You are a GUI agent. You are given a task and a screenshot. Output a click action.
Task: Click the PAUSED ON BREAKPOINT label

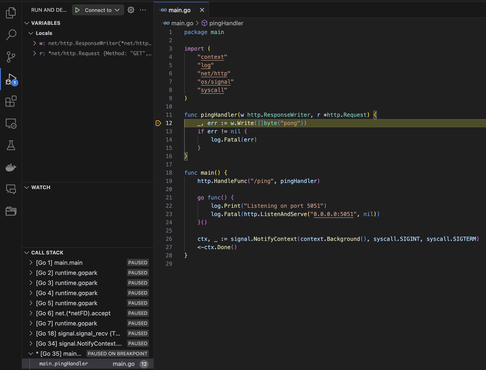click(x=117, y=353)
